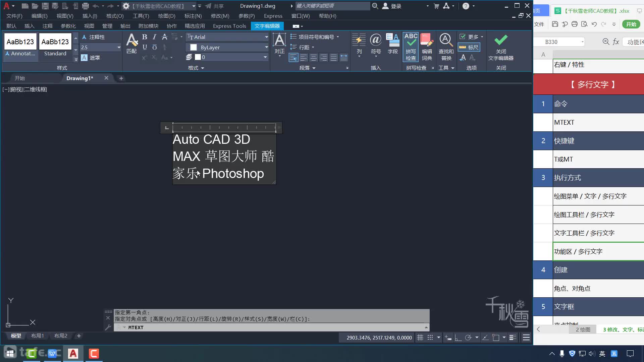Screen dimensions: 644x362
Task: Open 编辑词典 dictionary editor
Action: tap(427, 47)
